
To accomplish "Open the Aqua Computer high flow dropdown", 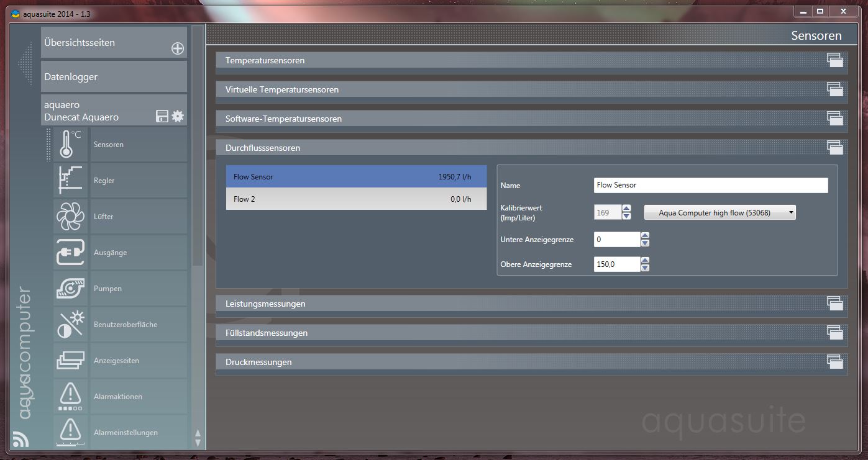I will click(720, 213).
